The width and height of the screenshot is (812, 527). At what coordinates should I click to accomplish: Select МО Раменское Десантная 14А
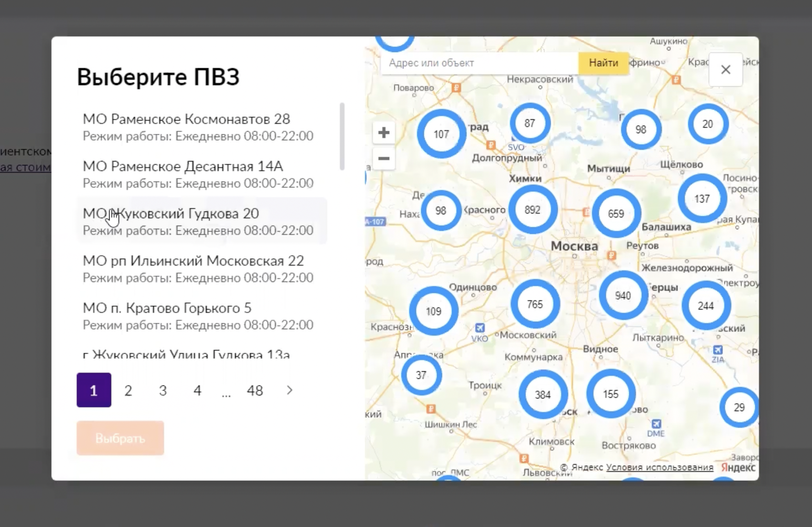pyautogui.click(x=202, y=174)
